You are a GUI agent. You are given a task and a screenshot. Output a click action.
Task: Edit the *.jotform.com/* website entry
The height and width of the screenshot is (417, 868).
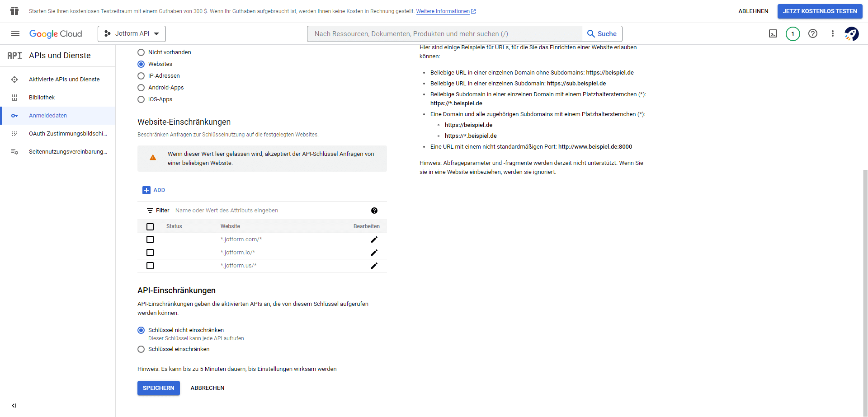pyautogui.click(x=374, y=239)
